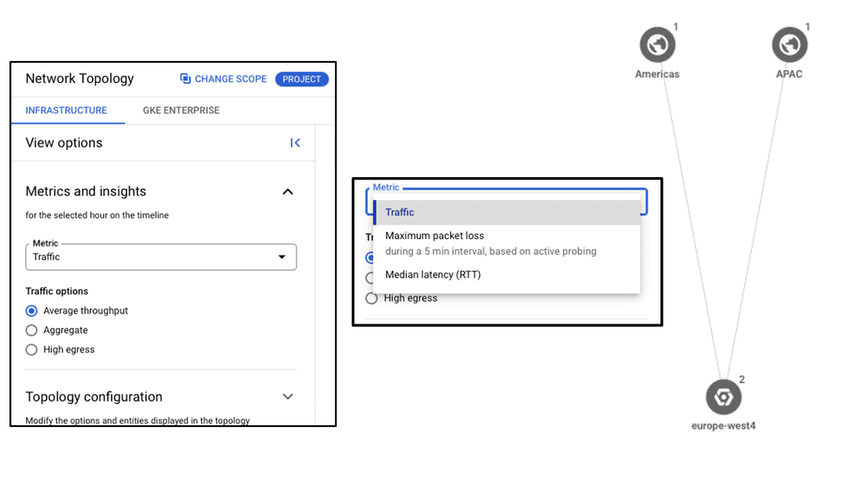The width and height of the screenshot is (868, 488).
Task: Select the Aggregate radio button
Action: pyautogui.click(x=31, y=330)
